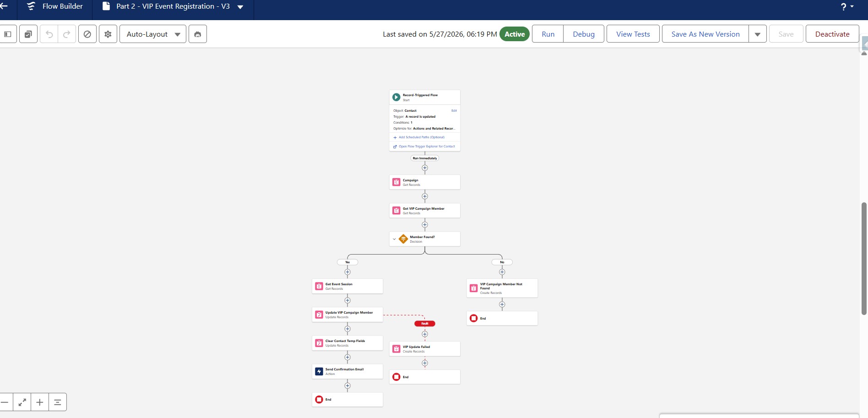Open the flow name dropdown arrow
868x418 pixels.
point(240,7)
